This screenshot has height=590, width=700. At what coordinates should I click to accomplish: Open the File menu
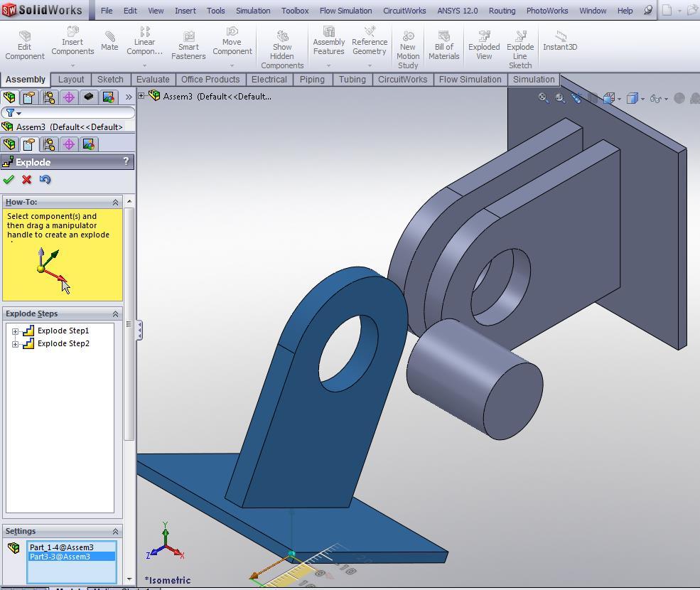[107, 10]
